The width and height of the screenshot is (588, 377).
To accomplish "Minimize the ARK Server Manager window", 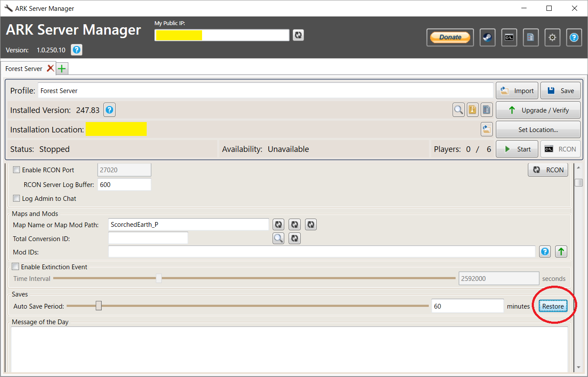I will [523, 8].
